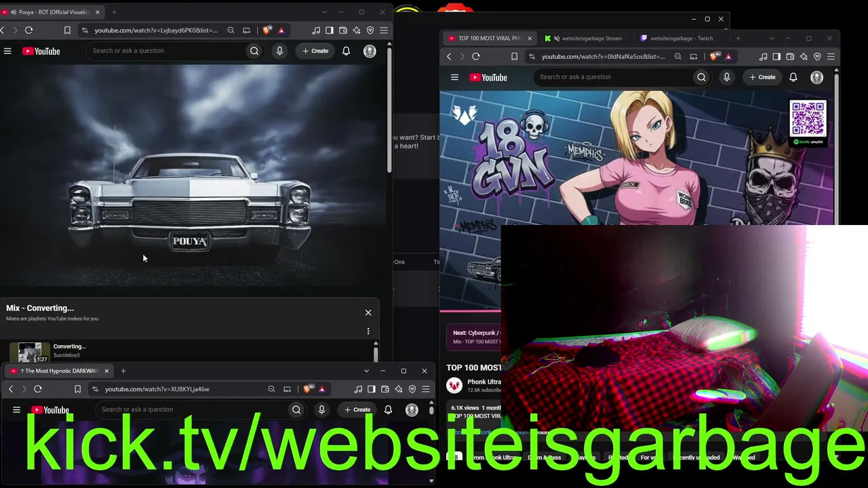This screenshot has height=488, width=868.
Task: Toggle the sidebar panel in the DARKWAVE window
Action: [x=372, y=389]
